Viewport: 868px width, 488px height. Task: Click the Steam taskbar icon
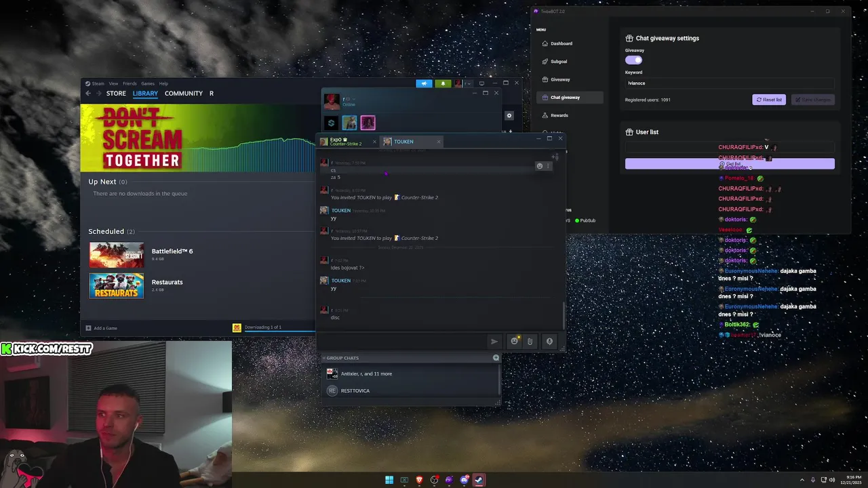point(479,480)
